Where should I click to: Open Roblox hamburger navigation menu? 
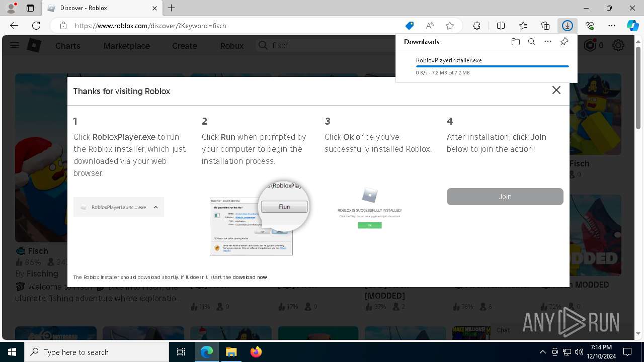pos(15,46)
